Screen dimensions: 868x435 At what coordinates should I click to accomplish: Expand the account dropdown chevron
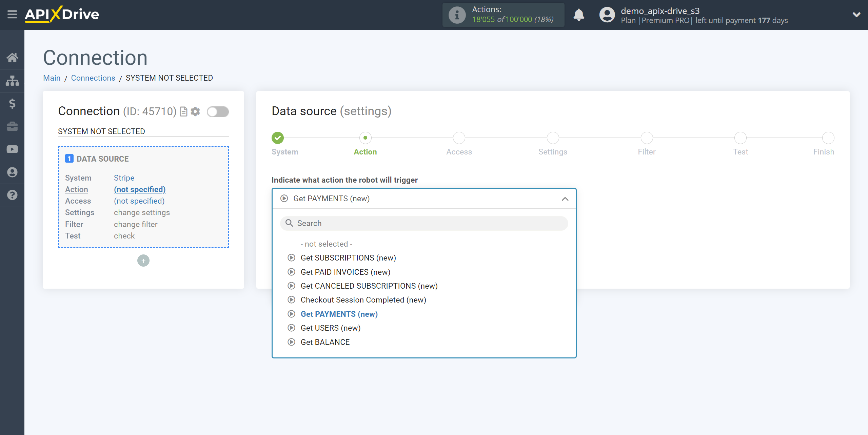pos(856,15)
